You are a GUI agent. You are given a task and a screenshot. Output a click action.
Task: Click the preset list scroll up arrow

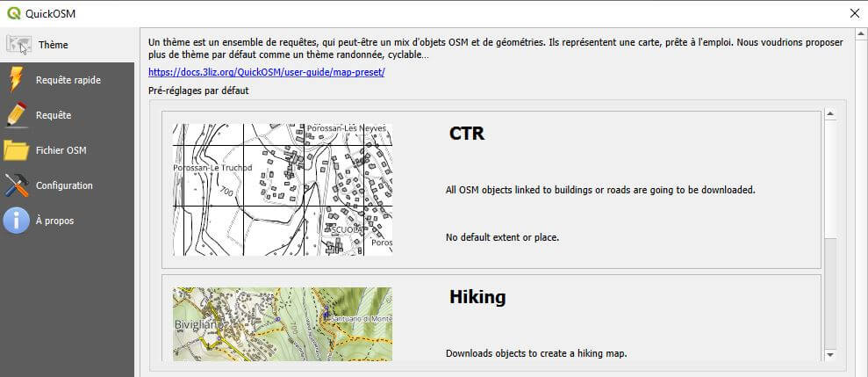pyautogui.click(x=829, y=115)
